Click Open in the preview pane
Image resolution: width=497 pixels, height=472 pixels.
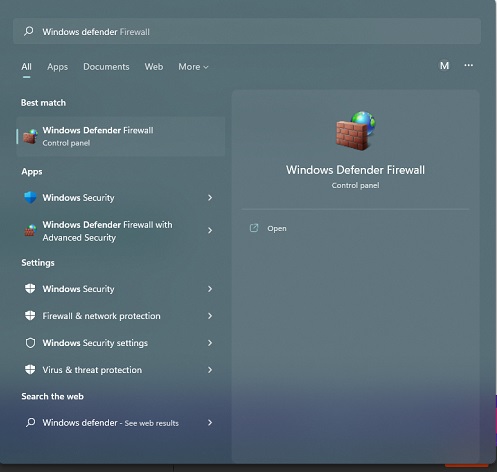click(x=277, y=228)
